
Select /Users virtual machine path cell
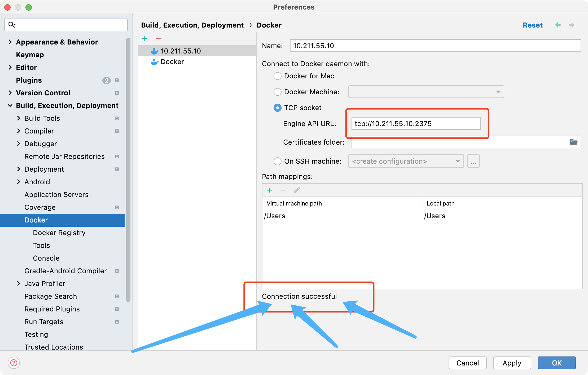click(x=342, y=216)
